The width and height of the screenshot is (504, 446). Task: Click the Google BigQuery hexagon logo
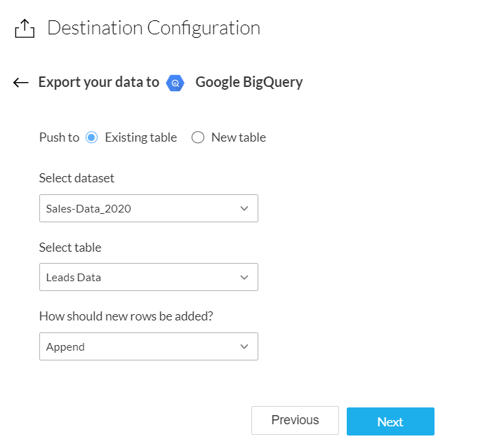[x=175, y=83]
